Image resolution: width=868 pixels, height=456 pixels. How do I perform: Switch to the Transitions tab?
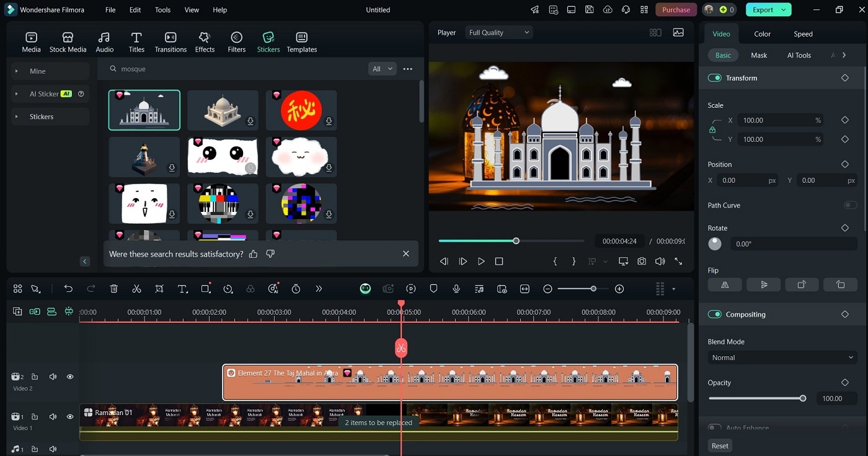coord(170,42)
